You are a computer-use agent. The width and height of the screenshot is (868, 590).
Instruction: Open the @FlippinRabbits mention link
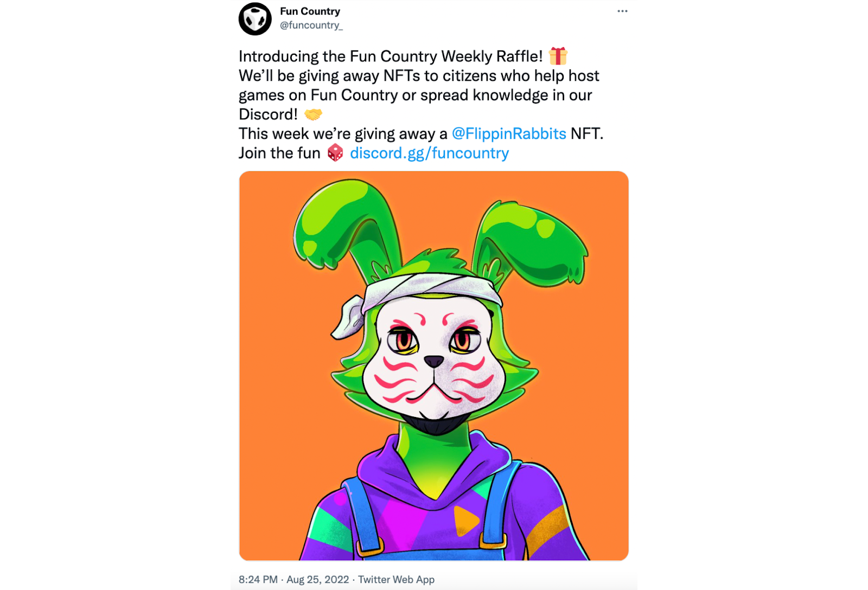point(509,133)
